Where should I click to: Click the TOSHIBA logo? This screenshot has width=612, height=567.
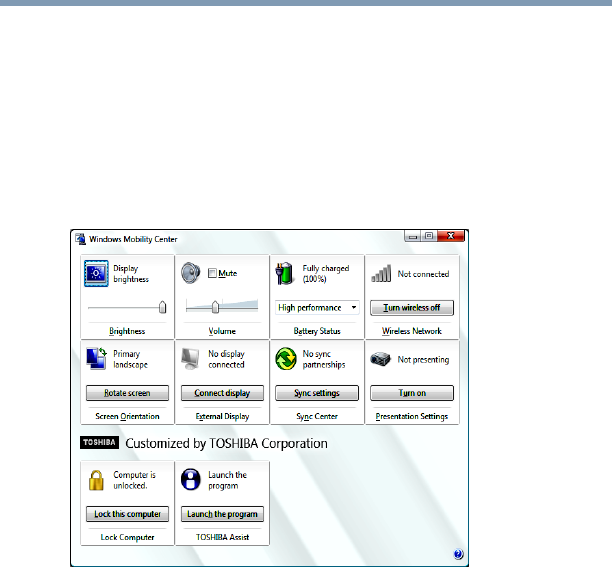coord(99,443)
